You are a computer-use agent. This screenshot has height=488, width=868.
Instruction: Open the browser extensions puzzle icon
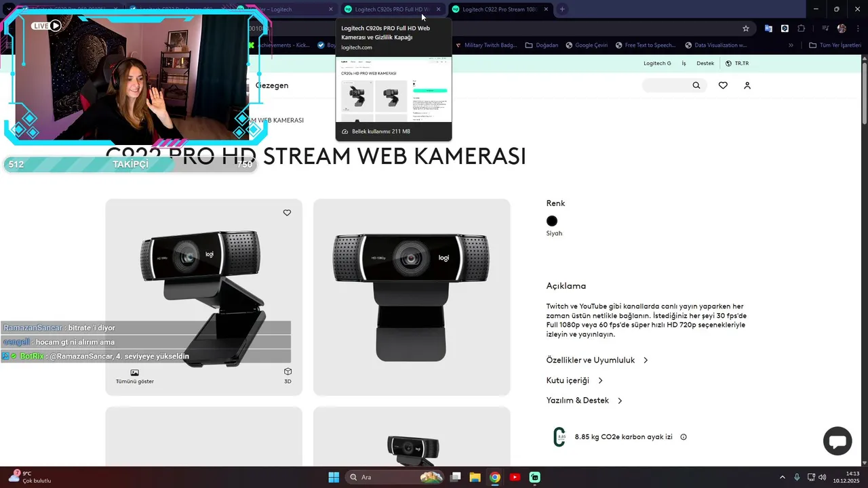[x=802, y=28]
